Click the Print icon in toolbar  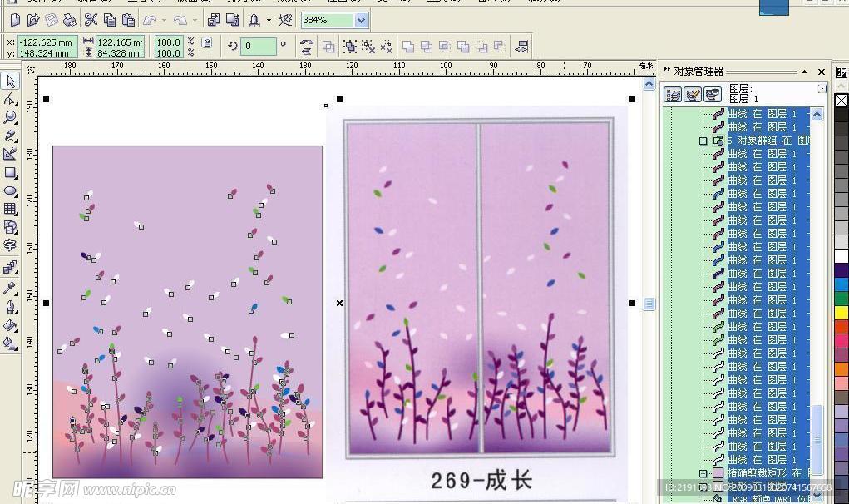click(69, 21)
